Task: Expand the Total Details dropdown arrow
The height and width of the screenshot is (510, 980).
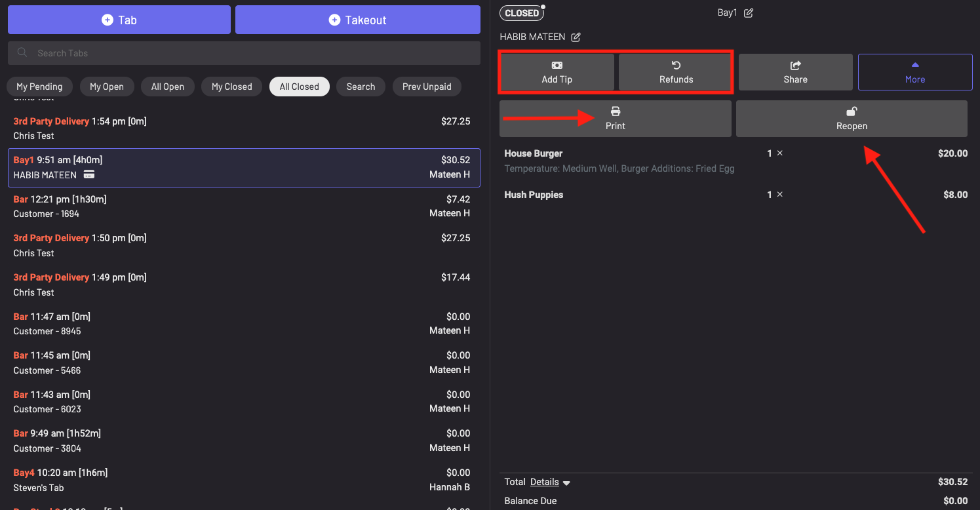Action: pos(567,483)
